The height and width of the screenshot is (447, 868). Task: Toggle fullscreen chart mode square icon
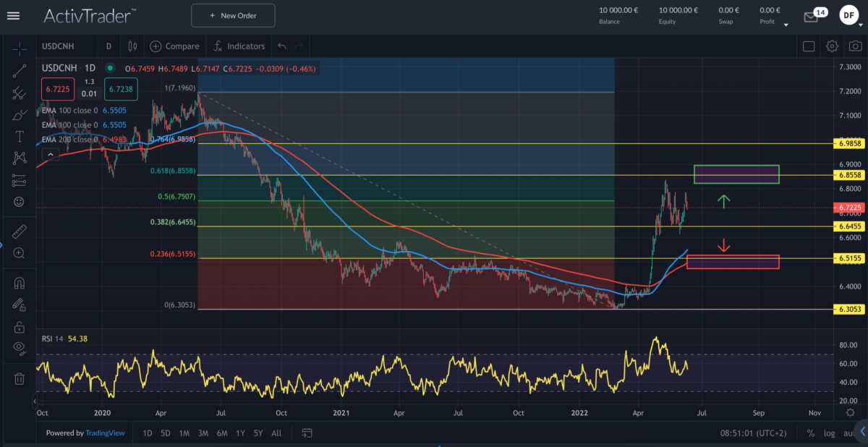pyautogui.click(x=809, y=46)
